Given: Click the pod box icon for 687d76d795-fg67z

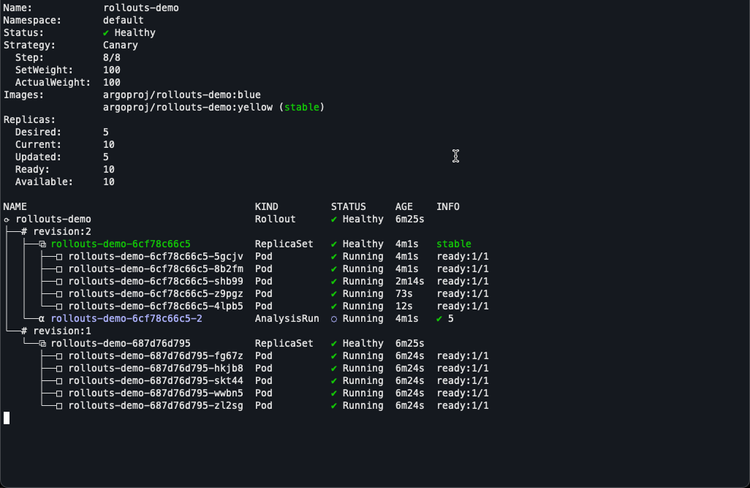Looking at the screenshot, I should [59, 356].
